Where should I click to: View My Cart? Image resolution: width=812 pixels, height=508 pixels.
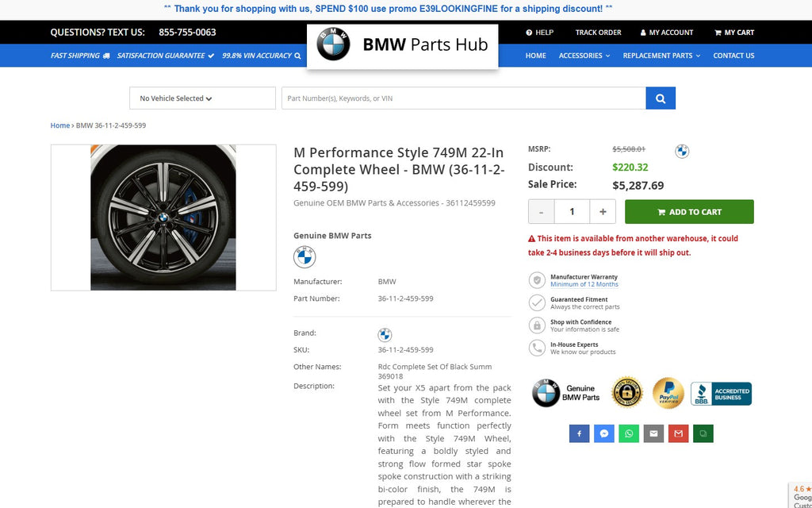click(734, 33)
